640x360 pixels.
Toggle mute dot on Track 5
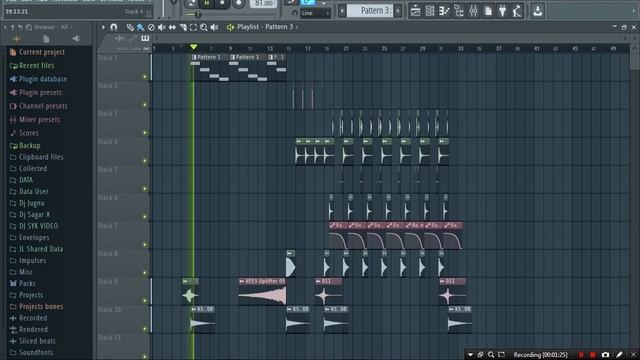pos(144,189)
